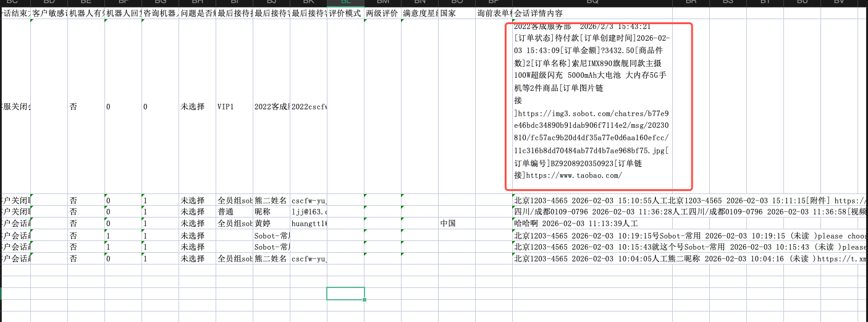The width and height of the screenshot is (868, 322).
Task: Click column BO header letter
Action: pyautogui.click(x=457, y=3)
